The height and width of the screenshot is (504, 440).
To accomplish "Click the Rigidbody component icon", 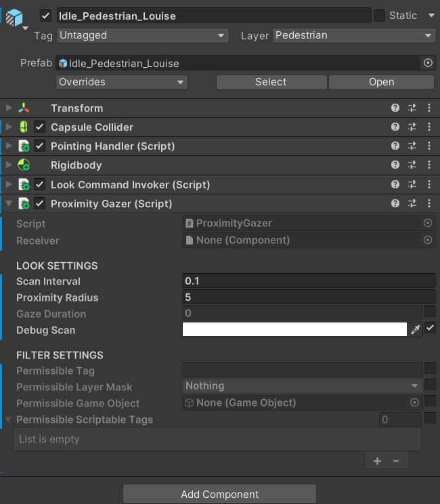I will point(24,165).
